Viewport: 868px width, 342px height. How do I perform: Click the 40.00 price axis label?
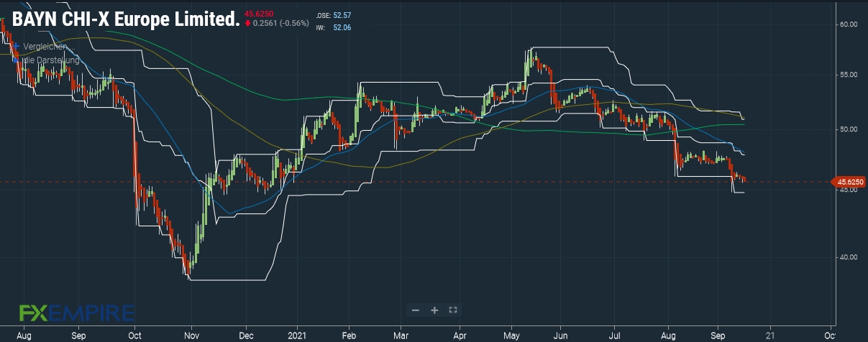[x=849, y=256]
